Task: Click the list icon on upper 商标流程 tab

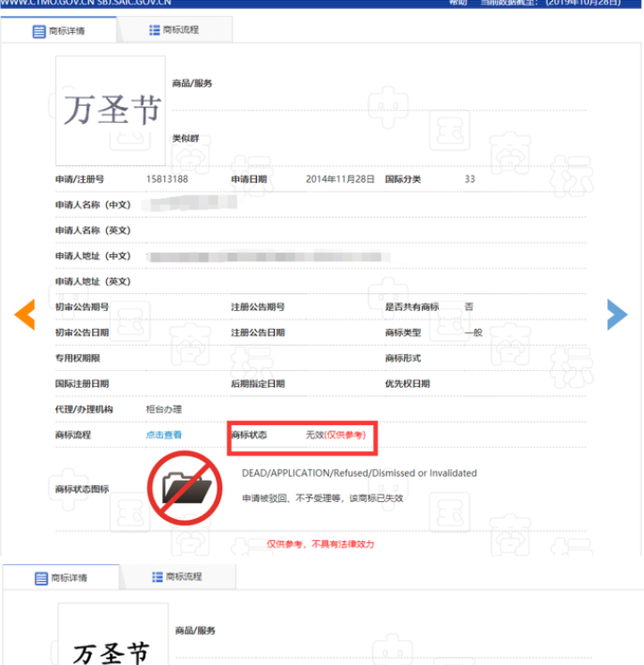Action: pyautogui.click(x=154, y=29)
